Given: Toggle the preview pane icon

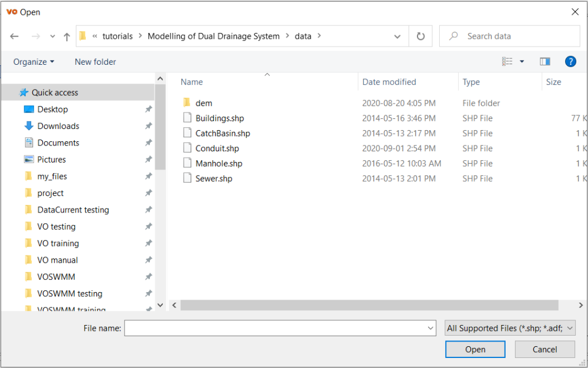Looking at the screenshot, I should [545, 62].
